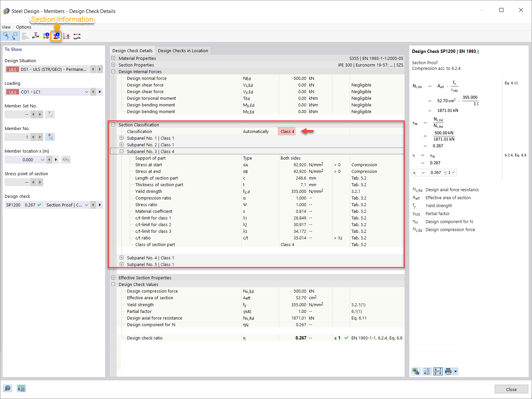Expand Subpanel No. 2 Class 1
Image resolution: width=532 pixels, height=399 pixels.
(122, 145)
